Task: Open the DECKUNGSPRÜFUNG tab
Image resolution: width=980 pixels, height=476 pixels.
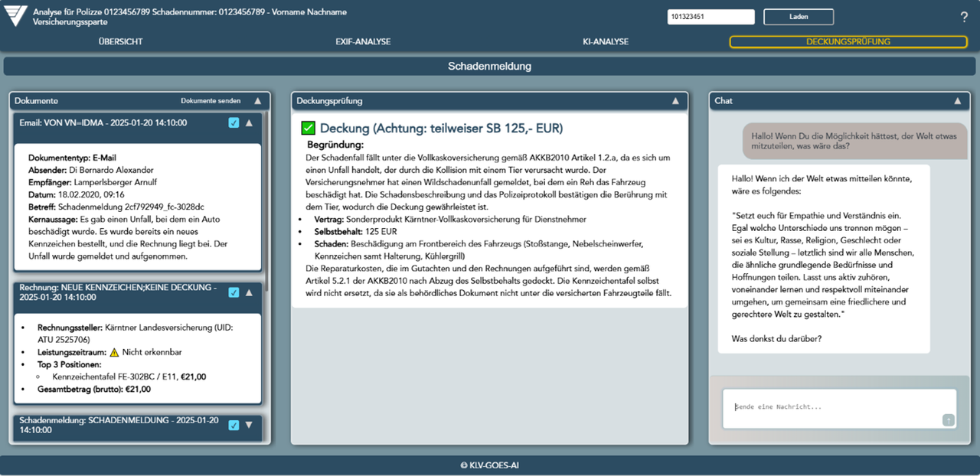Action: tap(848, 42)
